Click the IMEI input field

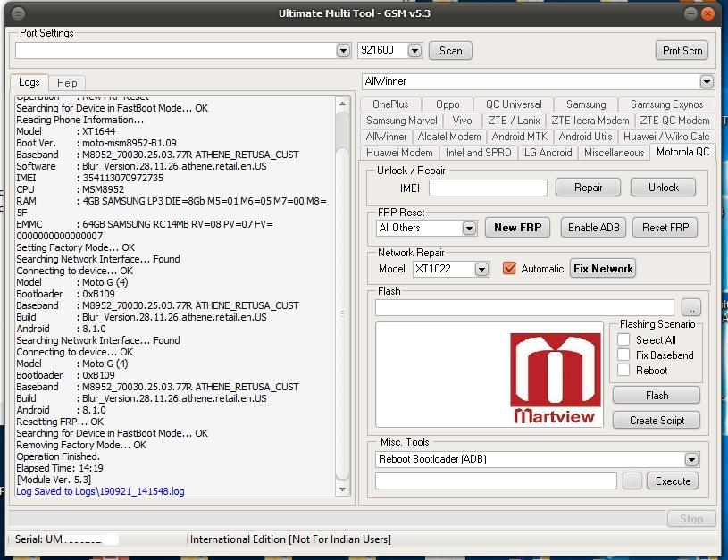click(488, 188)
